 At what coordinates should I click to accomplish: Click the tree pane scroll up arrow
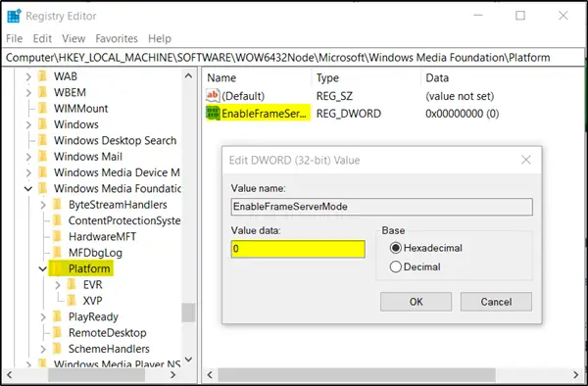tap(188, 76)
